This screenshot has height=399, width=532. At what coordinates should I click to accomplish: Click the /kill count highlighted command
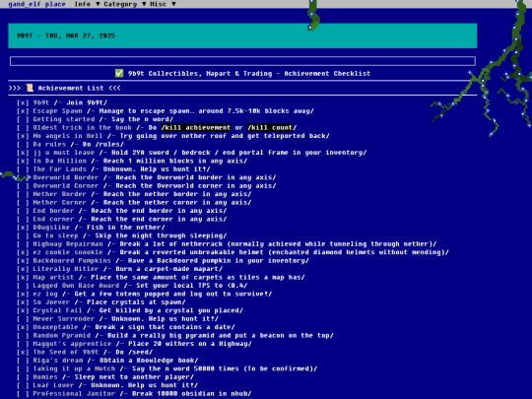point(270,127)
